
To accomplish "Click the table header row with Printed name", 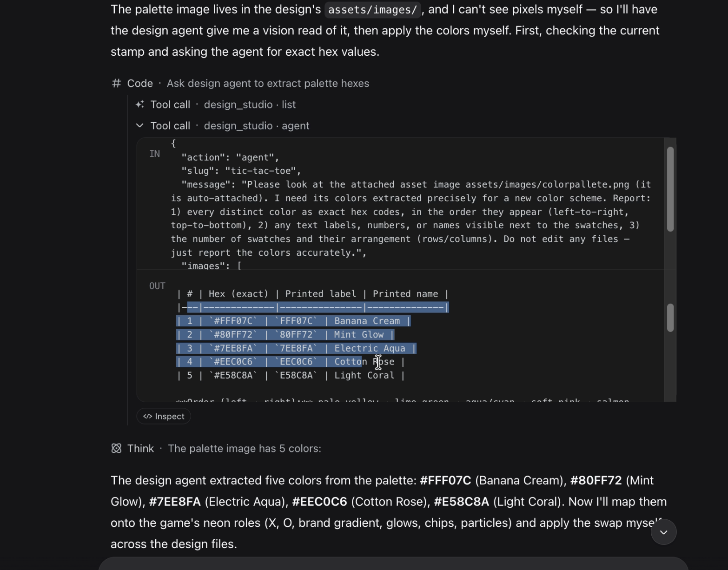I will (x=312, y=294).
